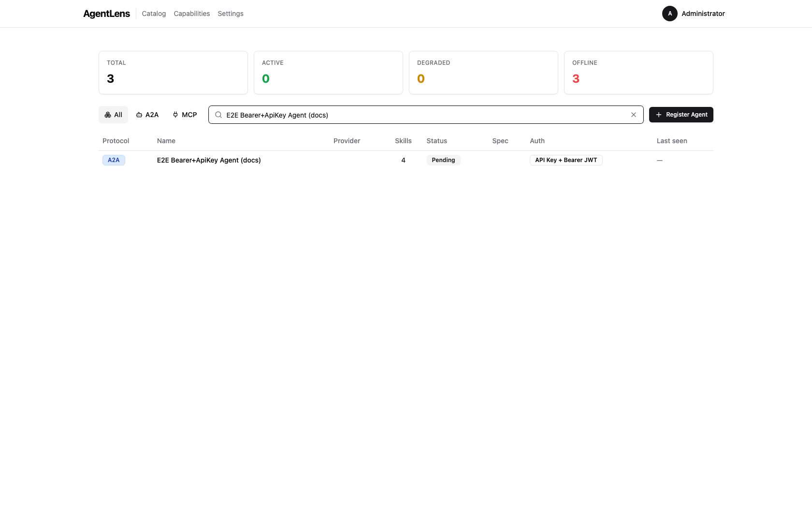The height and width of the screenshot is (508, 812).
Task: Navigate to Settings
Action: pos(230,14)
